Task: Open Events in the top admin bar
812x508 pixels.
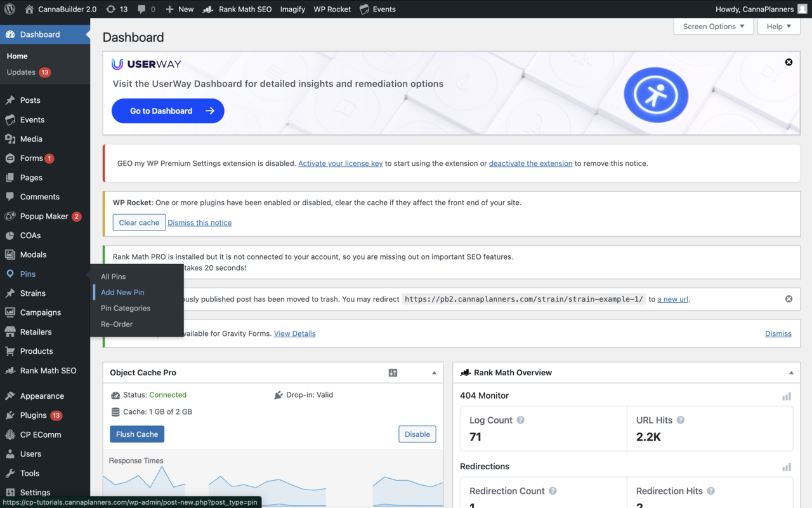Action: click(x=377, y=9)
